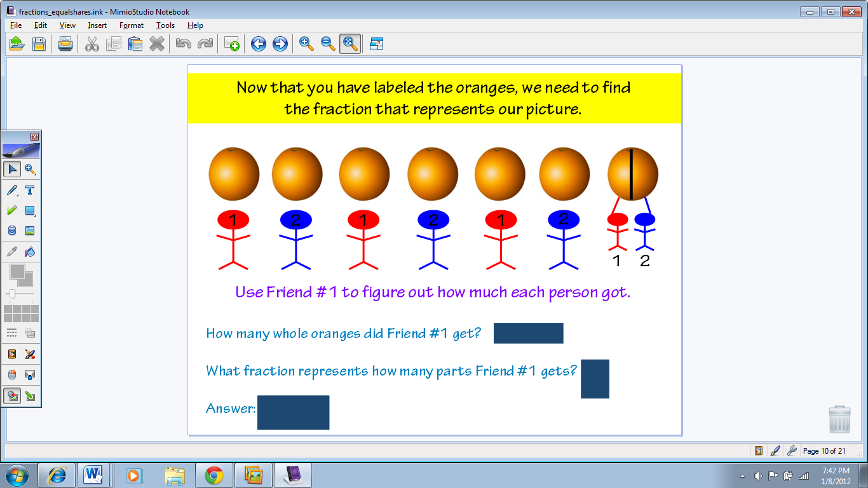This screenshot has height=488, width=868.
Task: Zoom in using the plus magnifier in the toolbar
Action: [x=307, y=44]
